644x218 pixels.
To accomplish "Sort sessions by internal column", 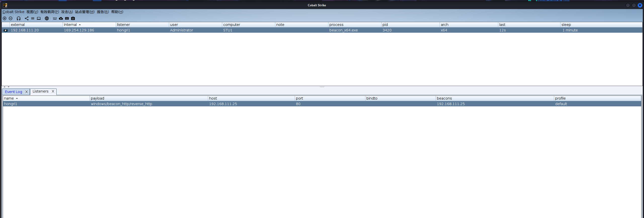I will 89,25.
